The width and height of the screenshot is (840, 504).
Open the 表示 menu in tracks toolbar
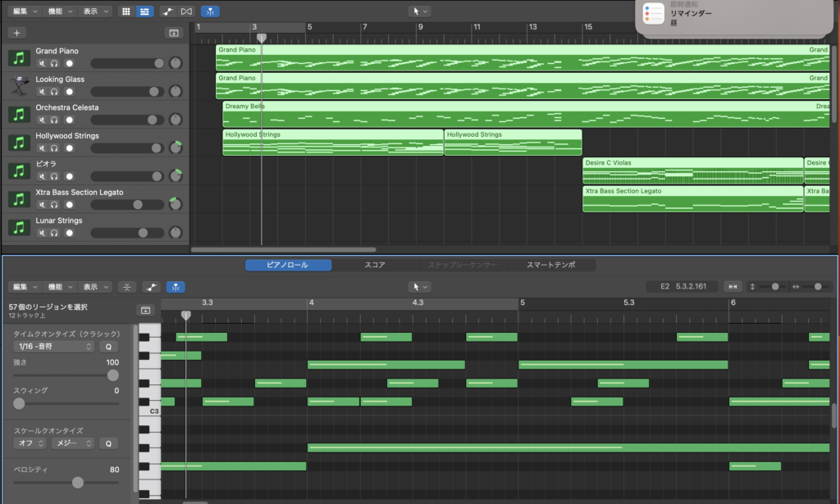(95, 11)
